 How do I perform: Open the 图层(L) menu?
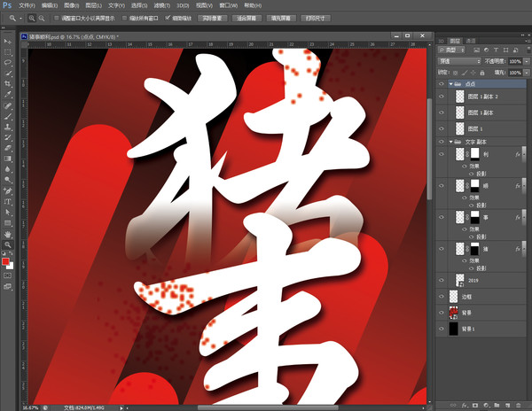[x=94, y=5]
